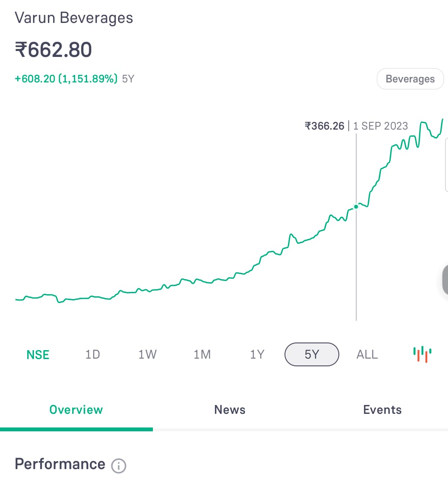Select the 5Y chart period pill
The image size is (448, 484).
[x=312, y=354]
